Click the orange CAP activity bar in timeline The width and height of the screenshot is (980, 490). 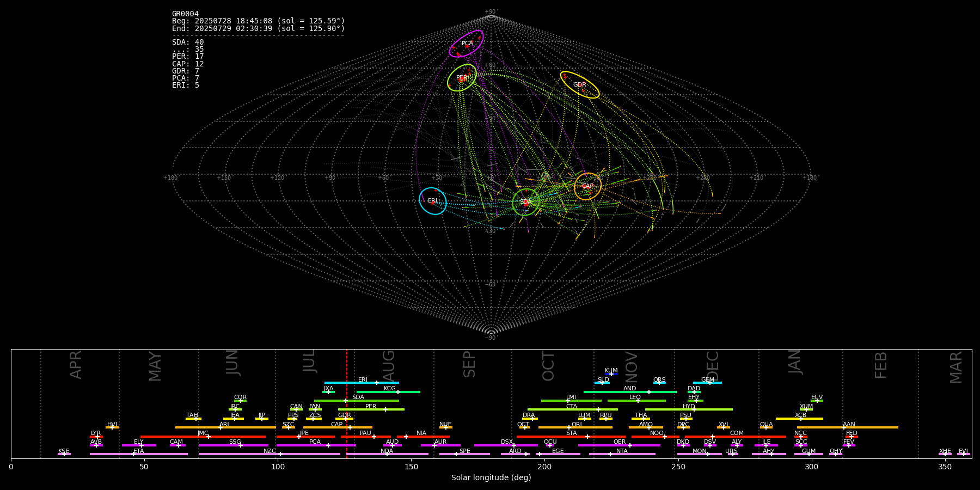click(x=338, y=427)
